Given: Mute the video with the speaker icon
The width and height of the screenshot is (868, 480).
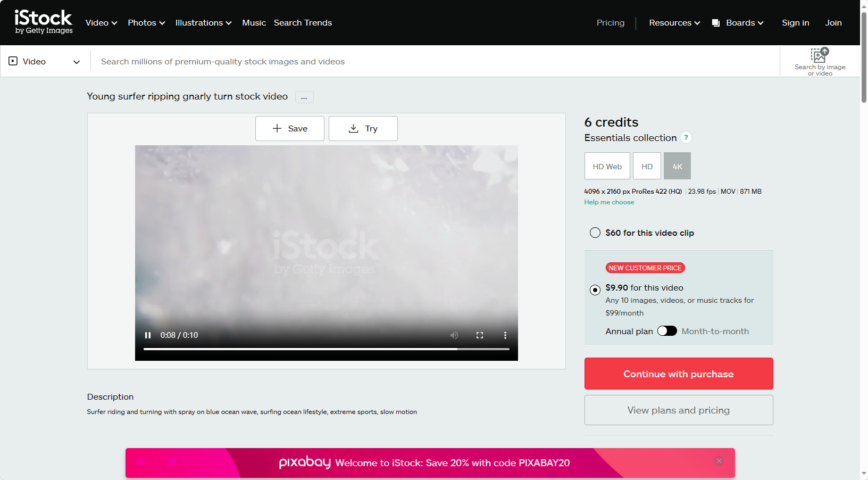Looking at the screenshot, I should tap(454, 335).
